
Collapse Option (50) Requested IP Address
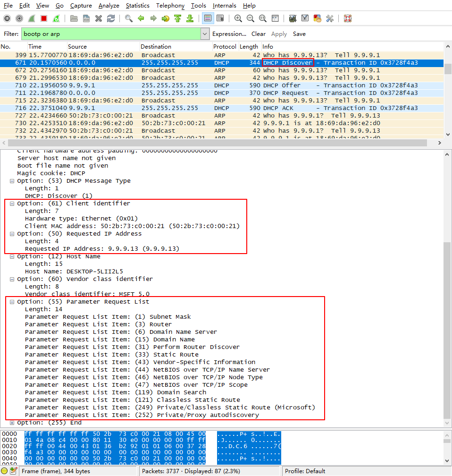coord(12,234)
